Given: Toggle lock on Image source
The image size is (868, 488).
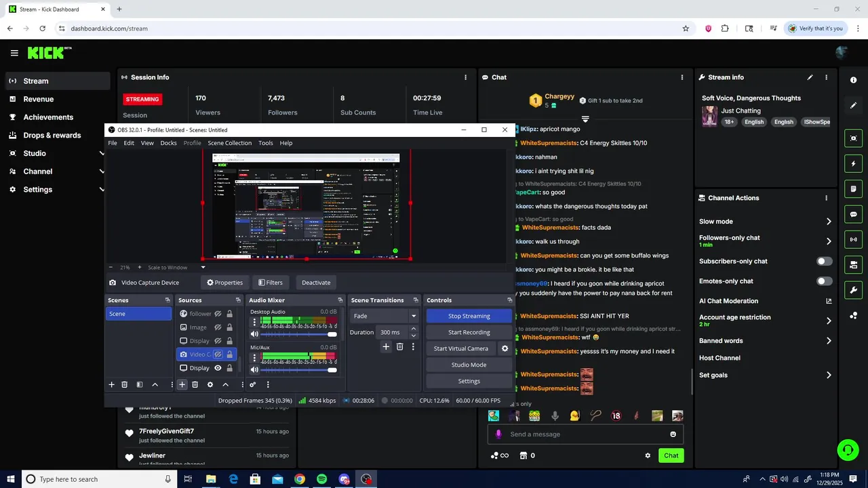Looking at the screenshot, I should coord(229,327).
